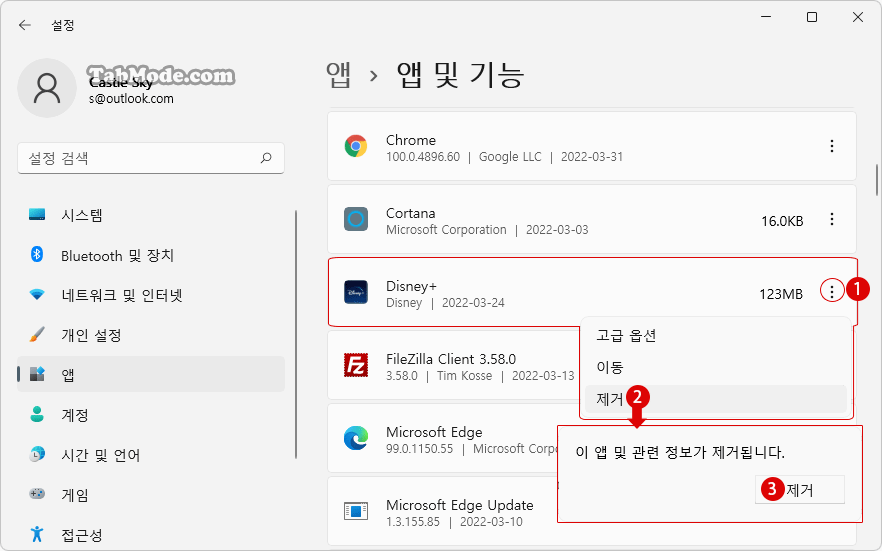Click the Chrome app name text
The image size is (882, 551).
pyautogui.click(x=411, y=140)
